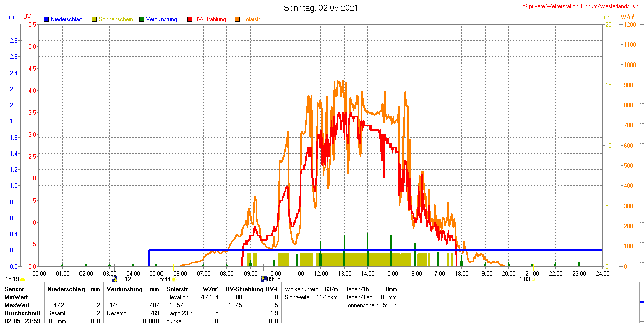
Task: Click the sunset marker beside 21:03
Action: [x=533, y=279]
